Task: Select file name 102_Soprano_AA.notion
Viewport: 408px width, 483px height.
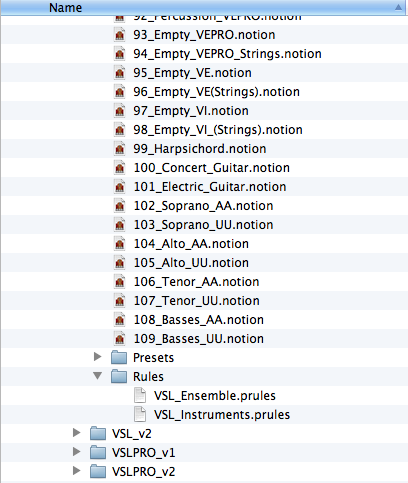Action: click(203, 206)
